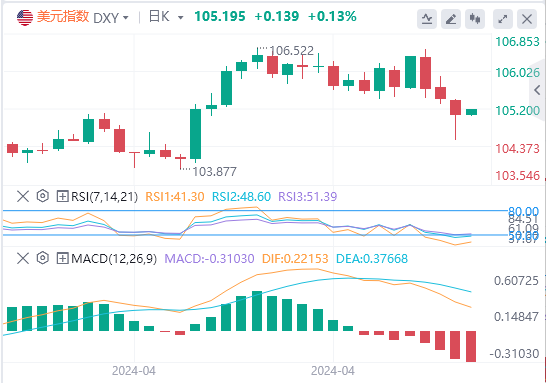Viewport: 546px width, 383px height.
Task: Click the 103.546 price axis label
Action: tap(517, 175)
